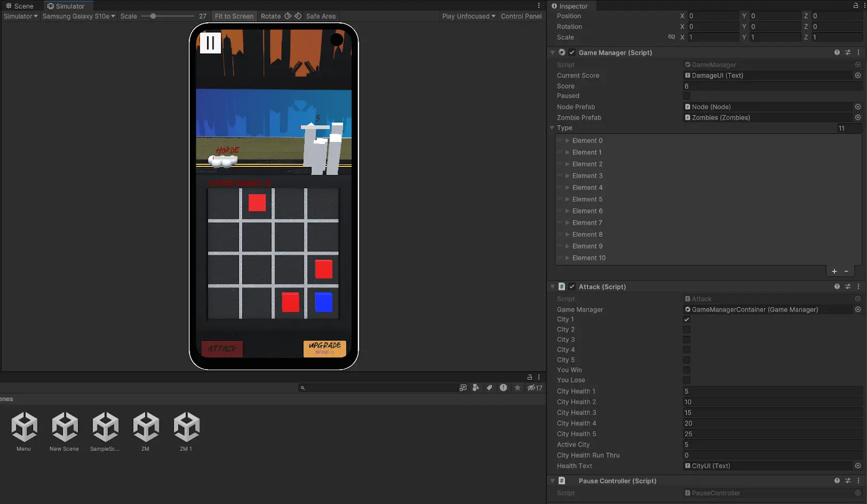The image size is (867, 504).
Task: Open the Control Panel
Action: pyautogui.click(x=521, y=16)
